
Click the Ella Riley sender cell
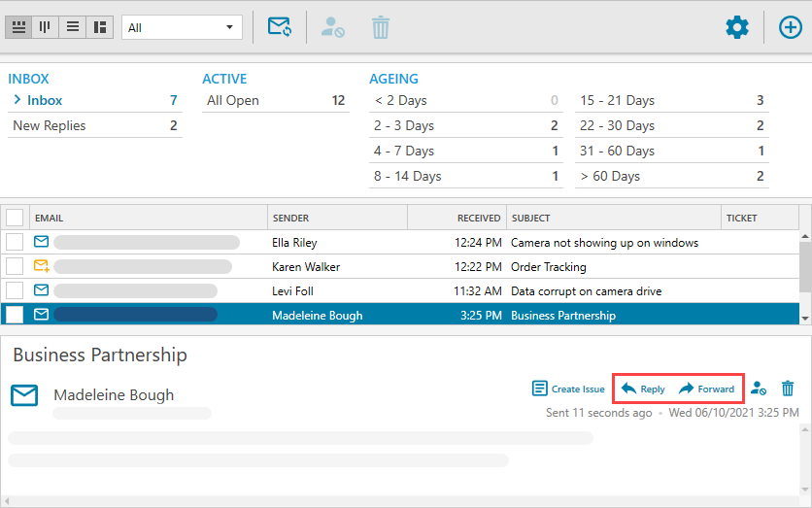click(x=294, y=243)
